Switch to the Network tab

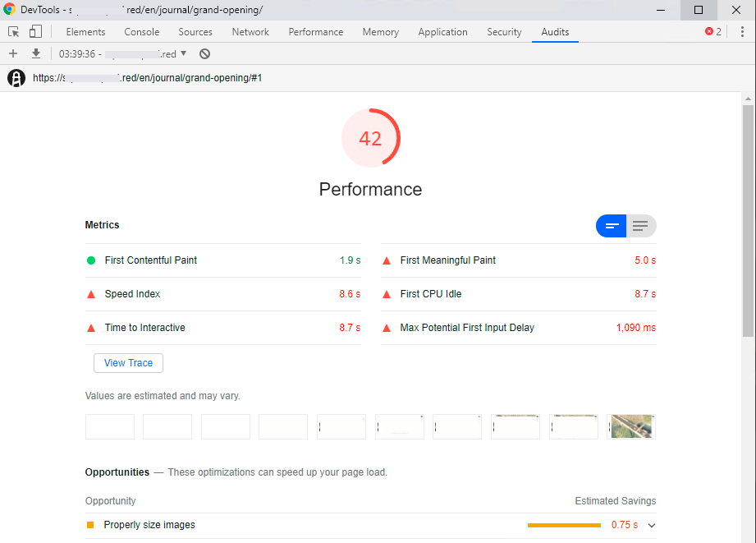(250, 32)
